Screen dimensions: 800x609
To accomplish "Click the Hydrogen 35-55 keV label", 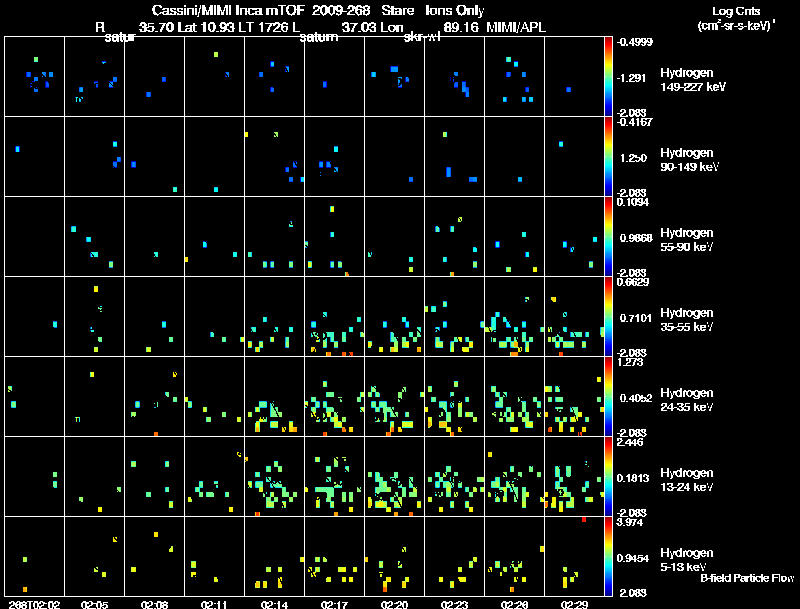I will click(x=687, y=320).
